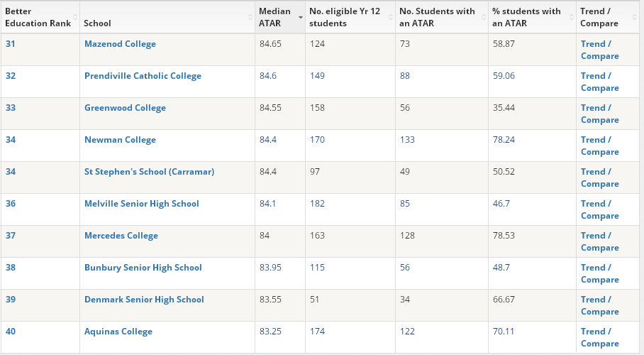Open Prendiville Catholic College page
Screen dimensions: 644x355
[143, 76]
